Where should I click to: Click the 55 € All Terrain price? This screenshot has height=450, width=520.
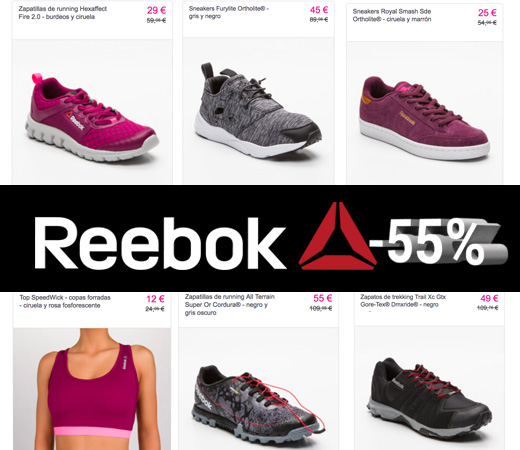click(x=322, y=298)
